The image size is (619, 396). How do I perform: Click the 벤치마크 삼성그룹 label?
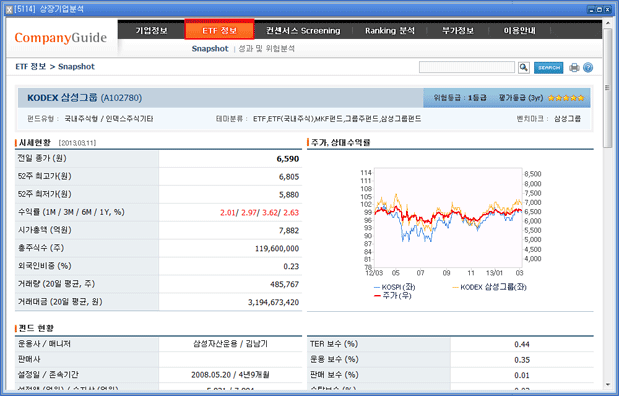click(x=549, y=118)
